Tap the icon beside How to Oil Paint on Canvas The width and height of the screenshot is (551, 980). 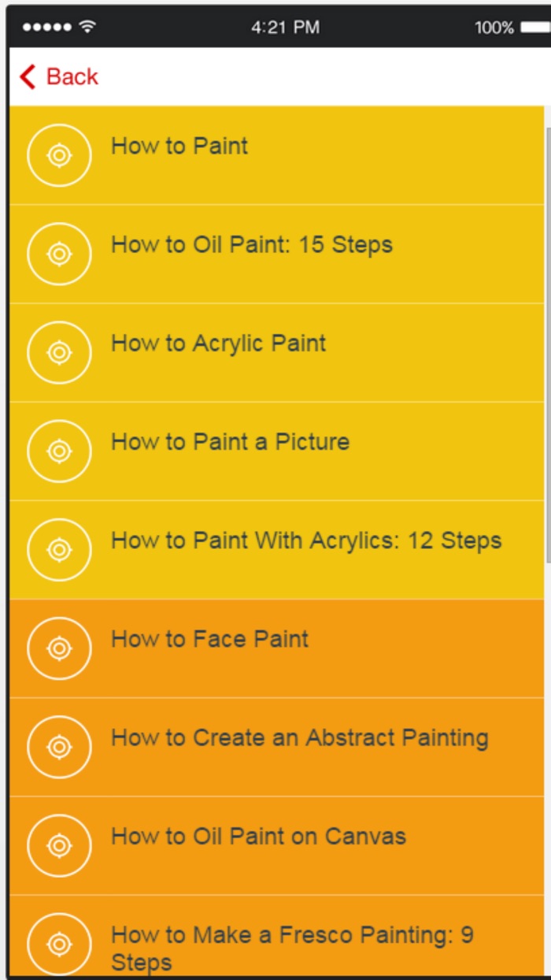59,837
